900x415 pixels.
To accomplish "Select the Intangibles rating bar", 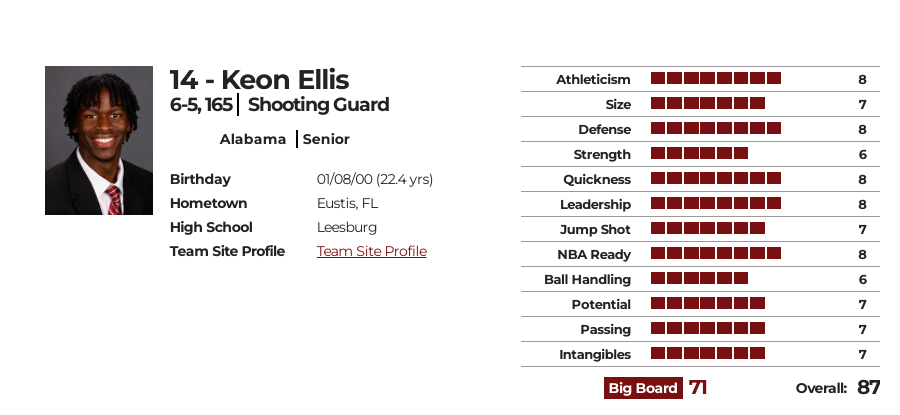I will [708, 354].
